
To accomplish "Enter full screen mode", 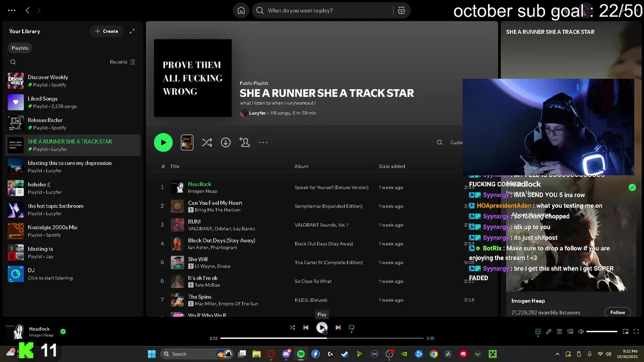I will pyautogui.click(x=636, y=332).
